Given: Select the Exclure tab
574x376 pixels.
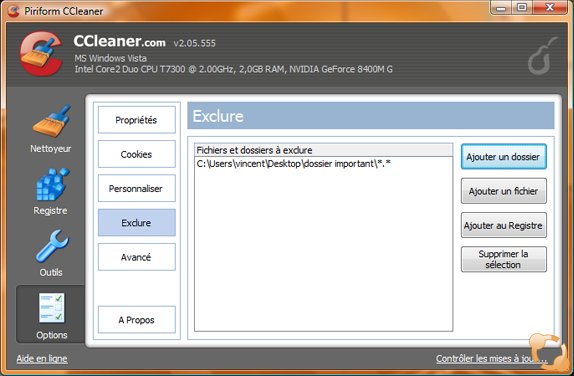Looking at the screenshot, I should point(137,223).
